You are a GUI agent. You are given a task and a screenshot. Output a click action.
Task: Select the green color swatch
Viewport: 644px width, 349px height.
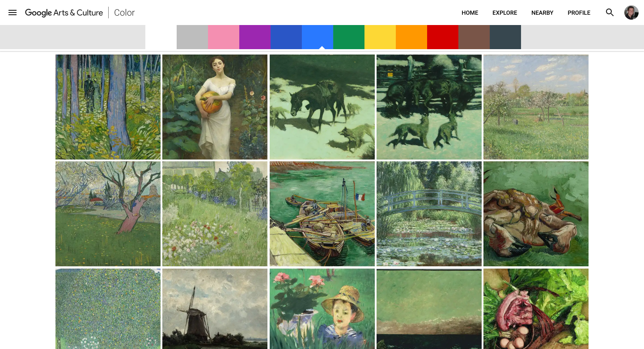349,37
